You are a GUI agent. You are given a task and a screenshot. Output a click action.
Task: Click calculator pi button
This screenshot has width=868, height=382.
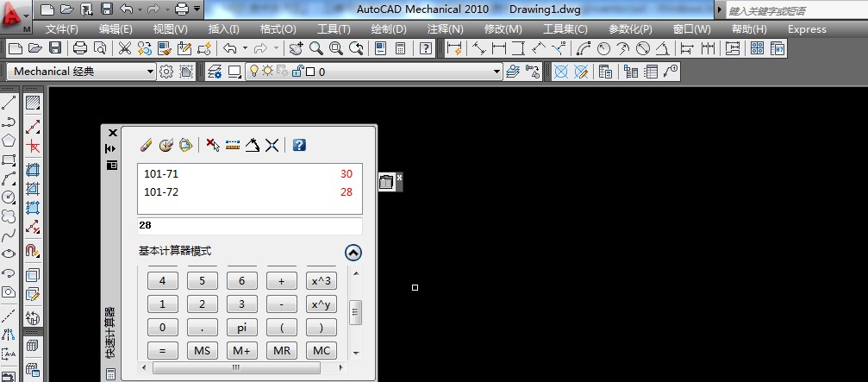click(242, 327)
